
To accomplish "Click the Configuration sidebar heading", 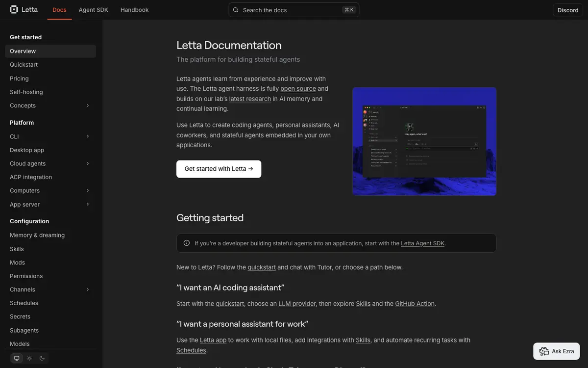I will pos(29,221).
